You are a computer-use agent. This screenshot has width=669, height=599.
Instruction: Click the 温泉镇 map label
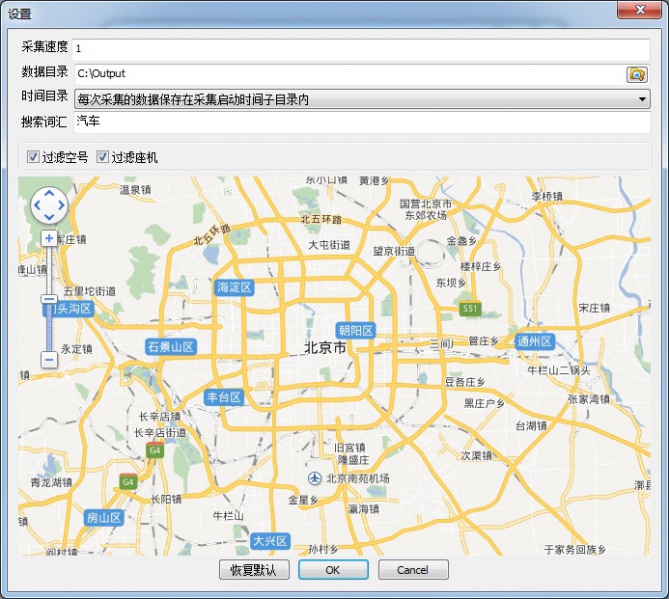coord(135,190)
